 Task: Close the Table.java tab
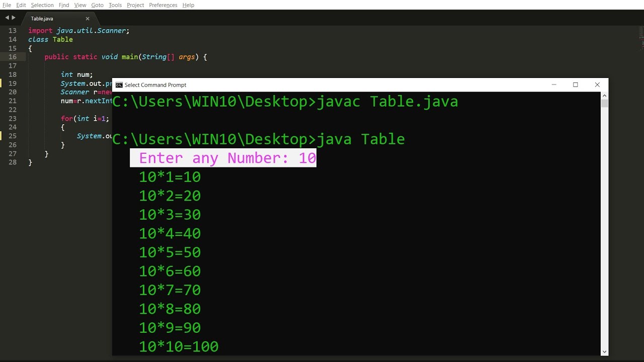pos(88,19)
